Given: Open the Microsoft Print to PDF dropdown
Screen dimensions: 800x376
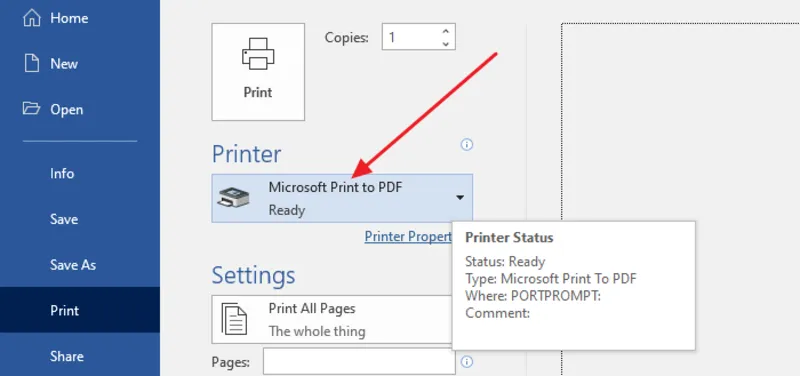Looking at the screenshot, I should [x=342, y=198].
